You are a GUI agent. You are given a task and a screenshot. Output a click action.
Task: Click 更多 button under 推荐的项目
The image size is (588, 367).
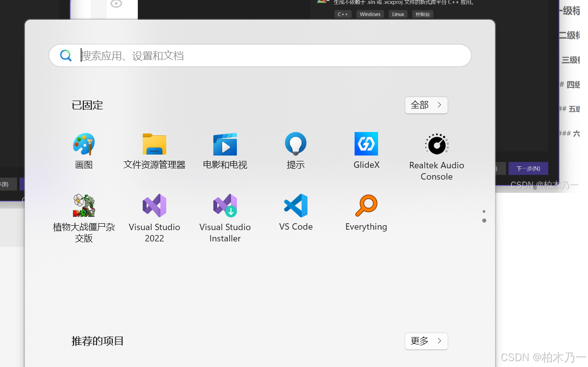click(426, 341)
